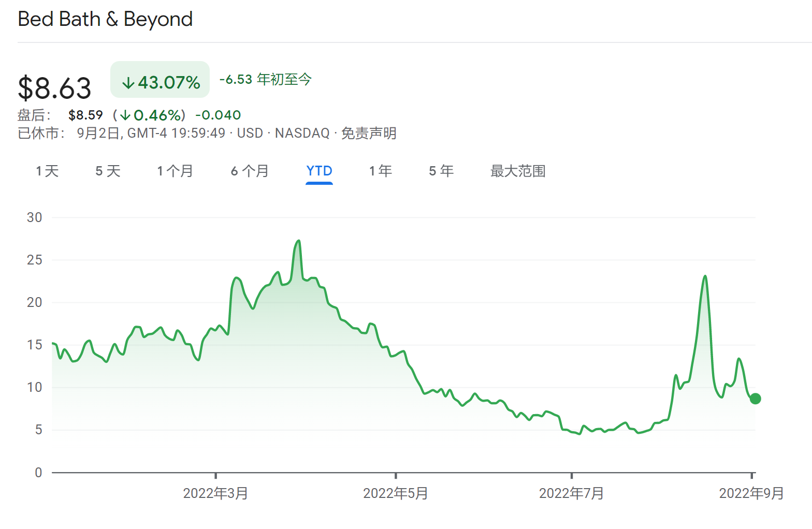Image resolution: width=812 pixels, height=529 pixels.
Task: Click the 2022年9月 axis label
Action: pyautogui.click(x=751, y=493)
